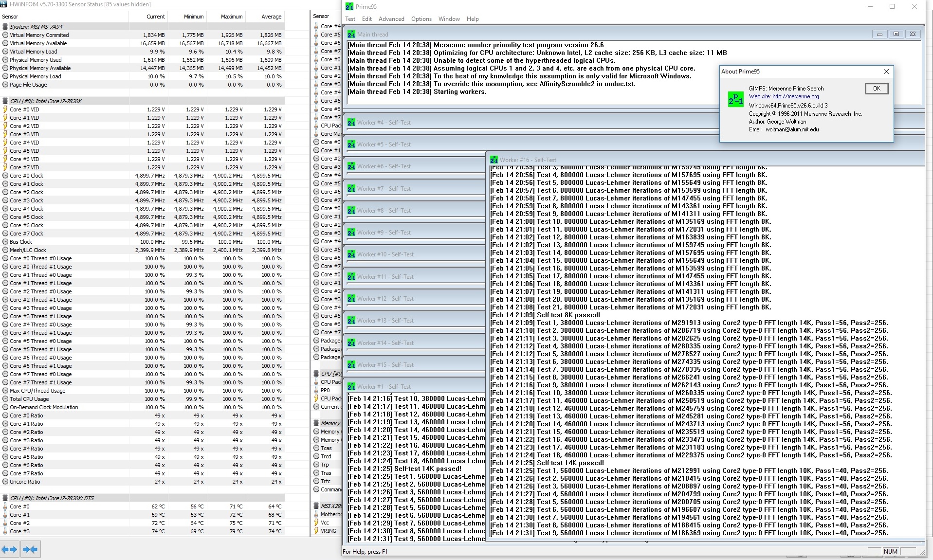933x560 pixels.
Task: Open the Window menu in Prime95
Action: (449, 19)
